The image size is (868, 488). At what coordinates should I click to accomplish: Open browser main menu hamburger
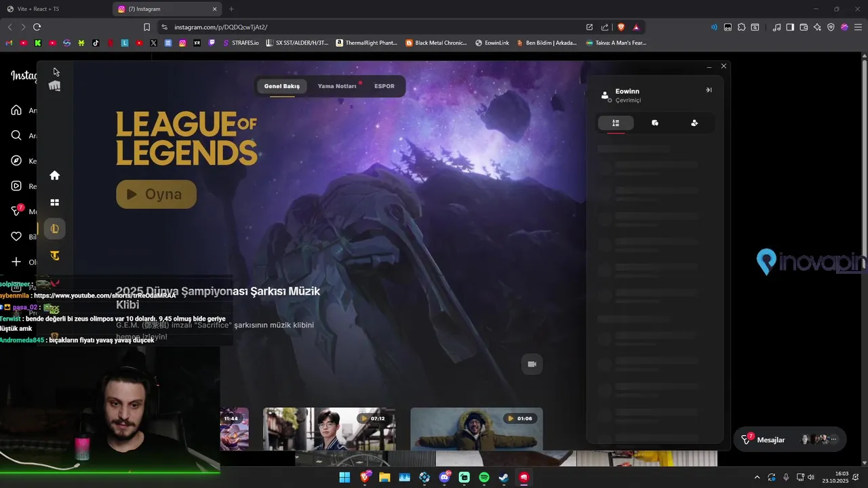coord(858,27)
